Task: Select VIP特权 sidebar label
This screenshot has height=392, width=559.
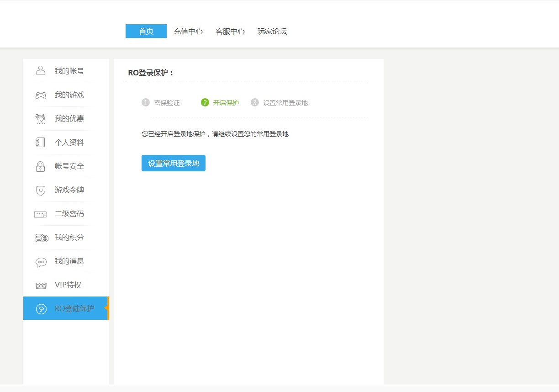Action: [68, 285]
